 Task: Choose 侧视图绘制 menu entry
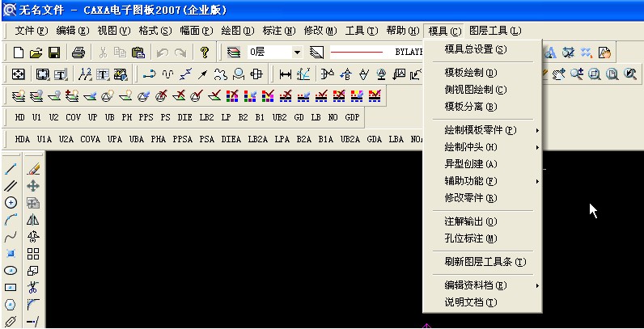[x=482, y=90]
